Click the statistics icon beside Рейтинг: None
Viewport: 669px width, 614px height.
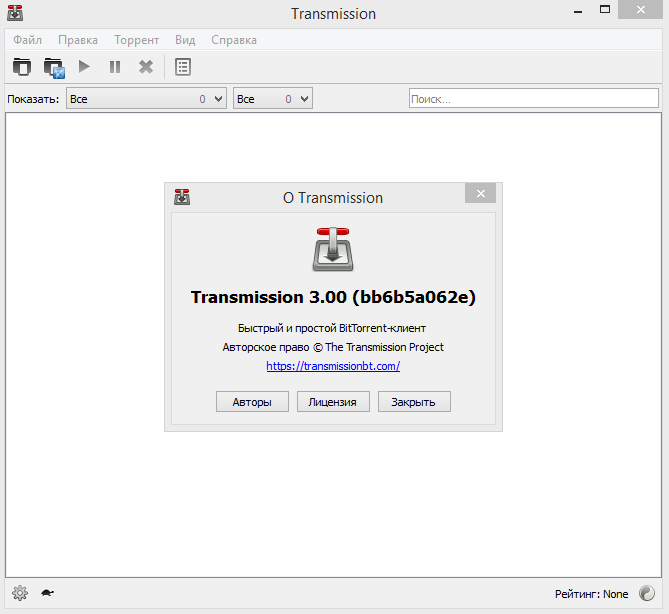(x=647, y=593)
